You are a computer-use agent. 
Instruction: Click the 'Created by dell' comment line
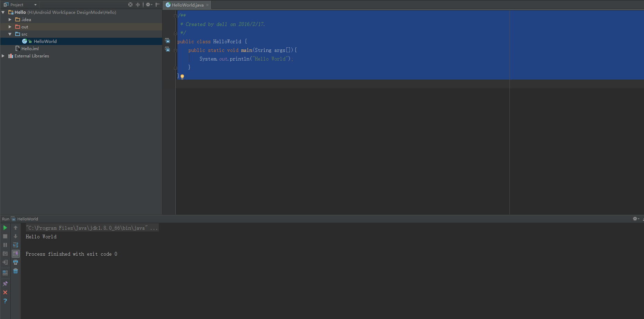coord(222,24)
